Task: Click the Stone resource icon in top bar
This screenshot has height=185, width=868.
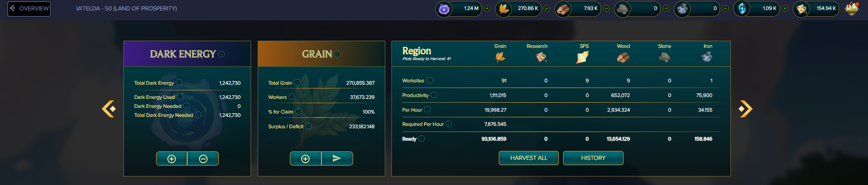Action: point(623,9)
